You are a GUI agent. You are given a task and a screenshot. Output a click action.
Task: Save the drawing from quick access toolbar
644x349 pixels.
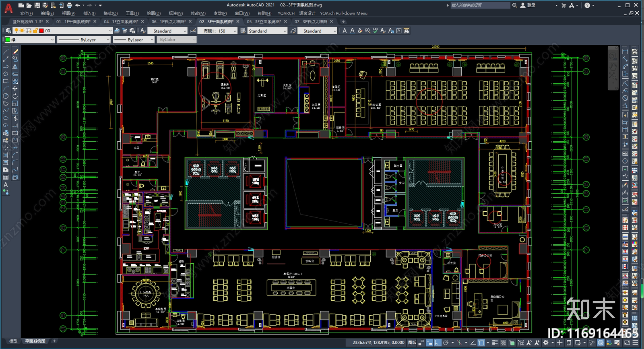point(37,5)
